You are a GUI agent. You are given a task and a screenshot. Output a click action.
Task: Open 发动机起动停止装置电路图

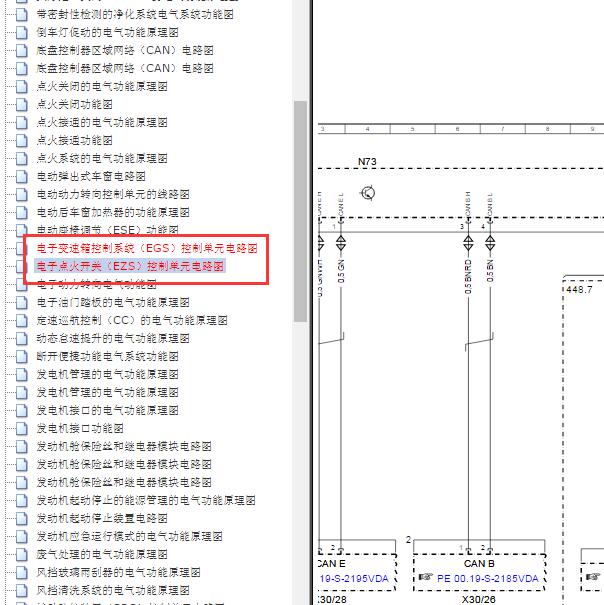coord(102,519)
